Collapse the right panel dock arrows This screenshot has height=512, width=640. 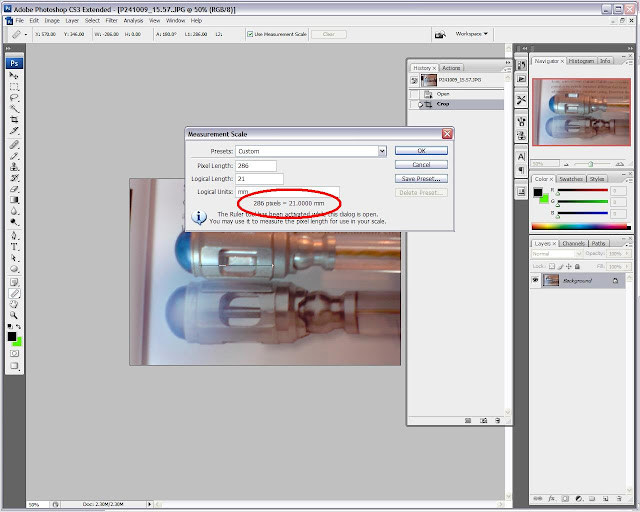630,48
